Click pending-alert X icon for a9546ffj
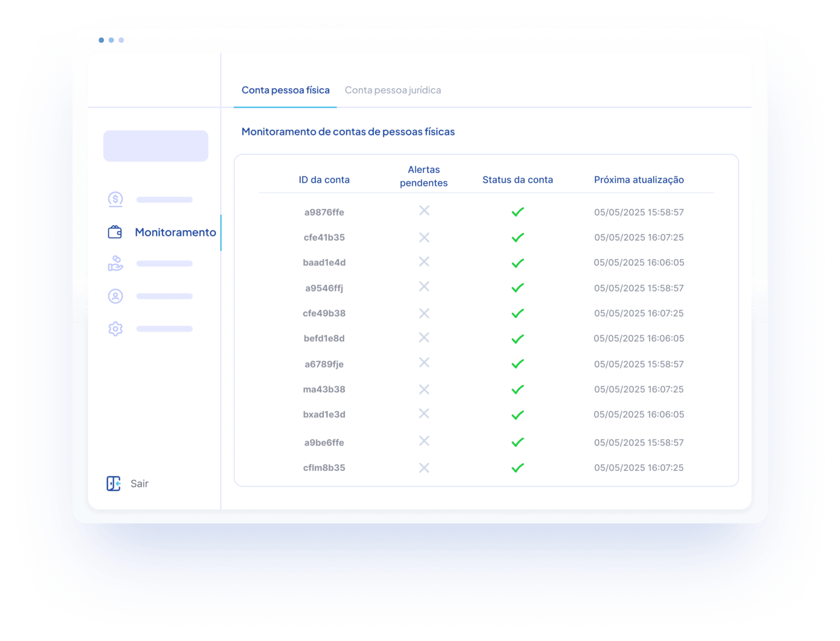Image resolution: width=840 pixels, height=641 pixels. tap(424, 287)
